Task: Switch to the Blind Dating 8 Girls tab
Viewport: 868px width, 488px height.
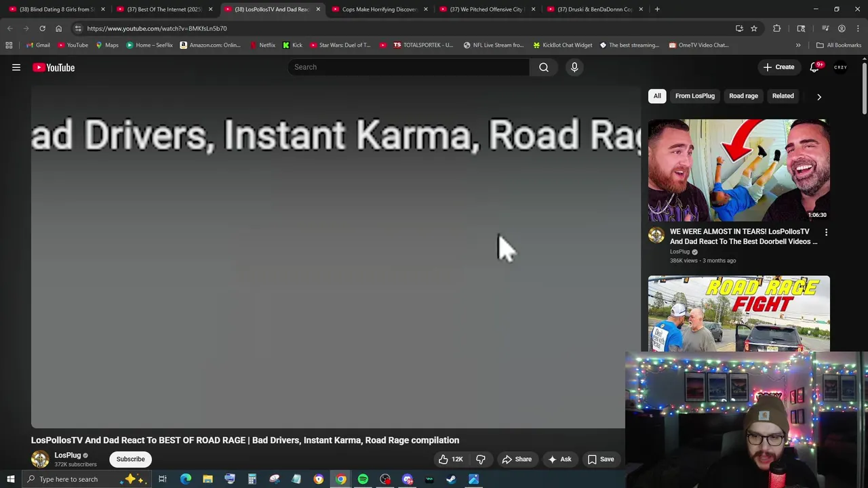Action: coord(57,9)
